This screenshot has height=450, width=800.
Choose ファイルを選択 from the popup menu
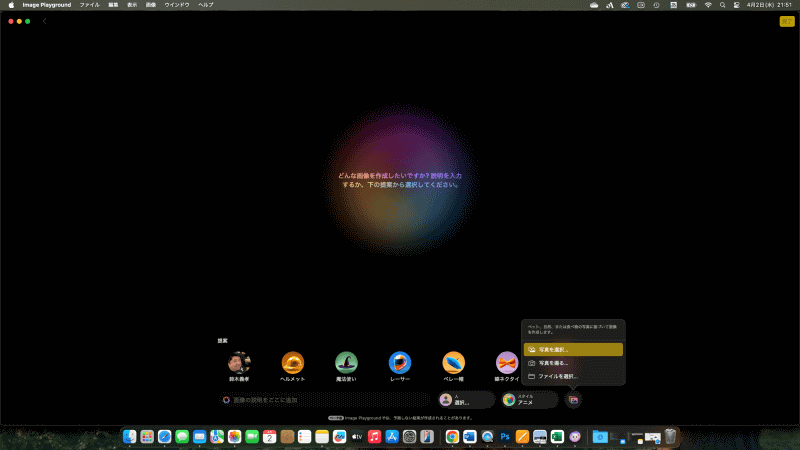click(x=573, y=376)
